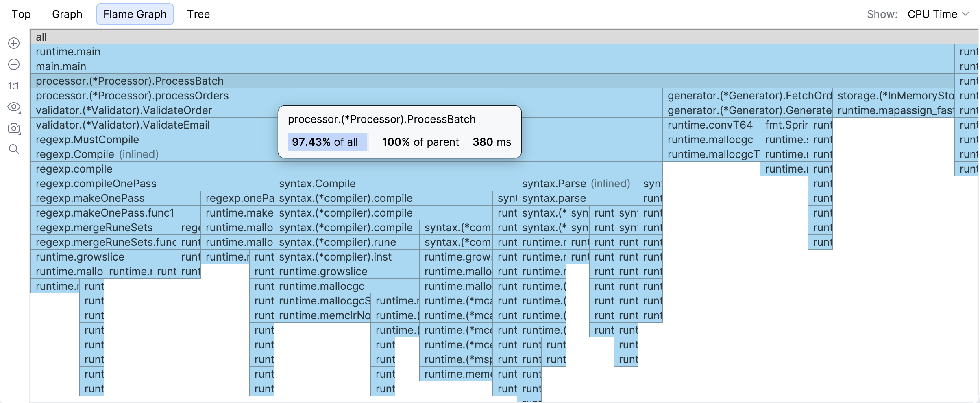Screen dimensions: 980x403
Task: Click the runtime.memclrNo frame
Action: [x=322, y=315]
